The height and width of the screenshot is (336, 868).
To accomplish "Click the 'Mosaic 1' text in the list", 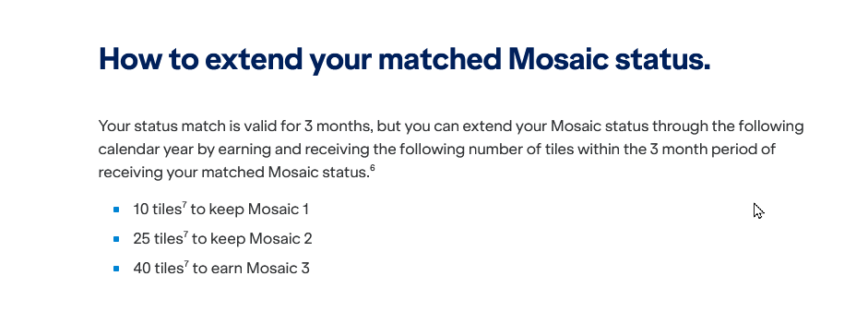I will tap(279, 210).
